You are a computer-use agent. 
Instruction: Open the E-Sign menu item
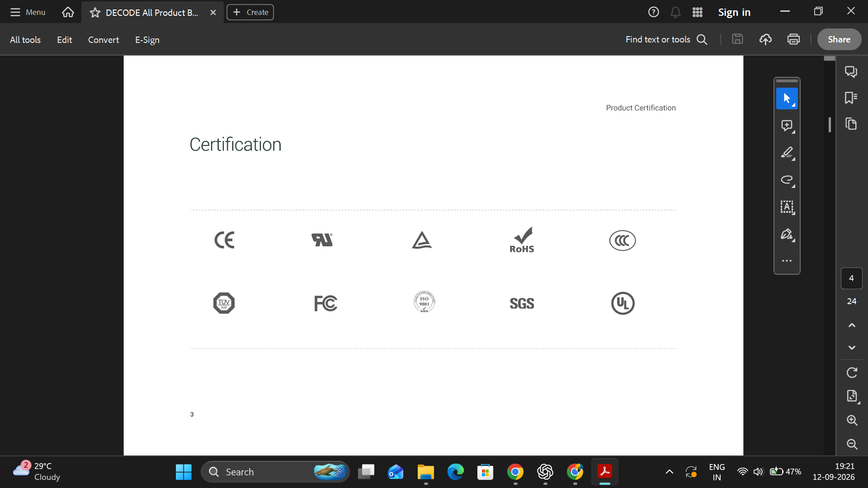(x=147, y=40)
